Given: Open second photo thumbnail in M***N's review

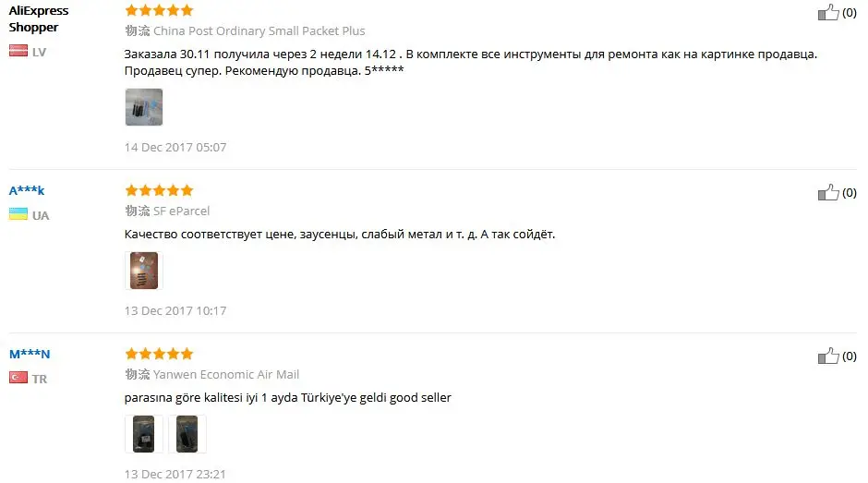Looking at the screenshot, I should click(187, 434).
